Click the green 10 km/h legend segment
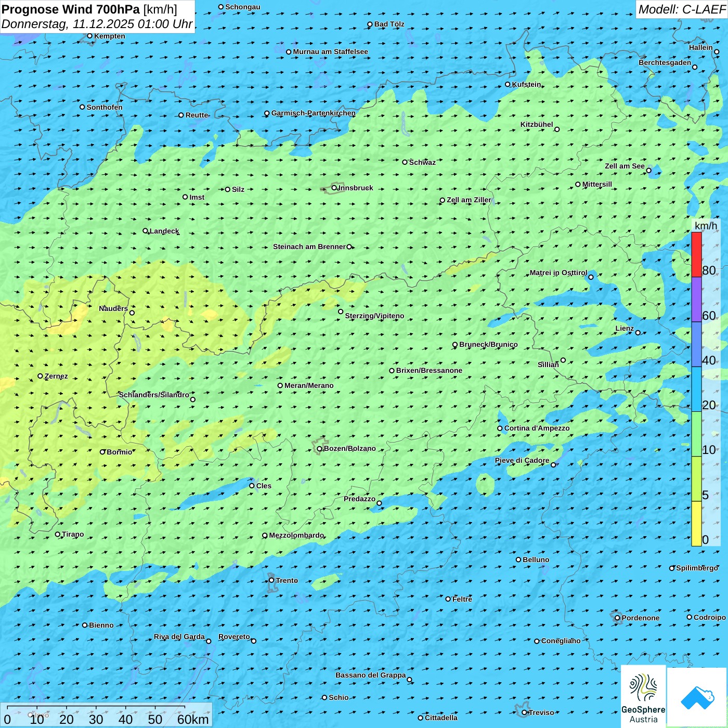This screenshot has width=728, height=728. pyautogui.click(x=696, y=434)
